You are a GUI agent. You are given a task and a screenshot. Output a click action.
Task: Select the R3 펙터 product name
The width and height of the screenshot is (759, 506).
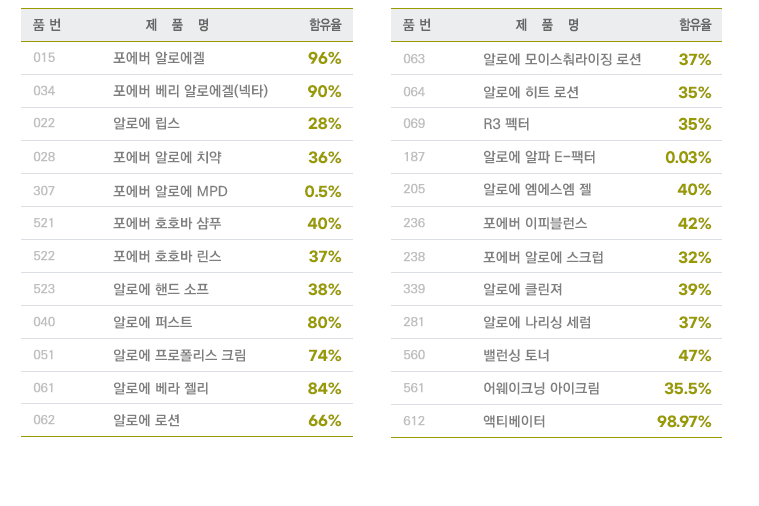click(x=506, y=124)
